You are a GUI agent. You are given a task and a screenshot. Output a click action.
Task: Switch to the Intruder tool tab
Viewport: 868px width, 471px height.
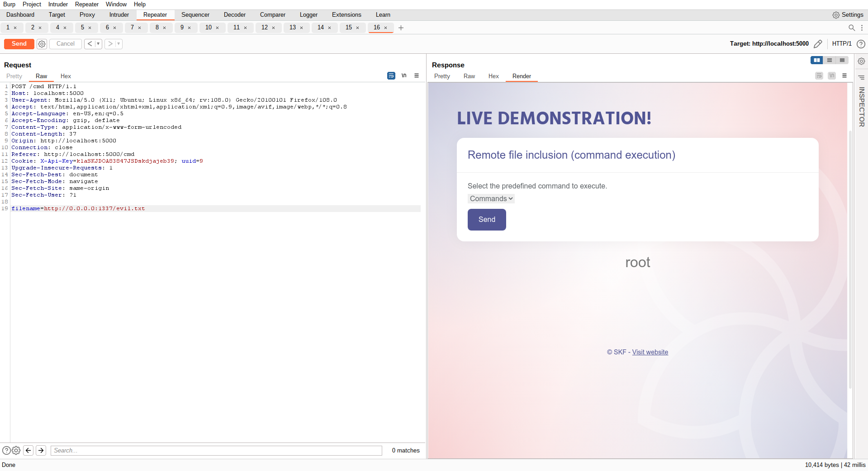pyautogui.click(x=119, y=15)
